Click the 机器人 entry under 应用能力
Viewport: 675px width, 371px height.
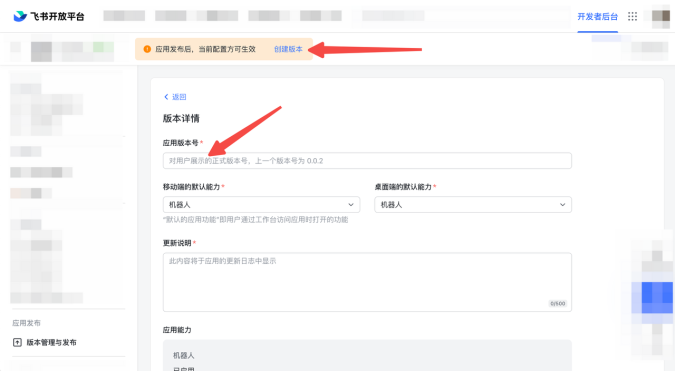[x=183, y=356]
